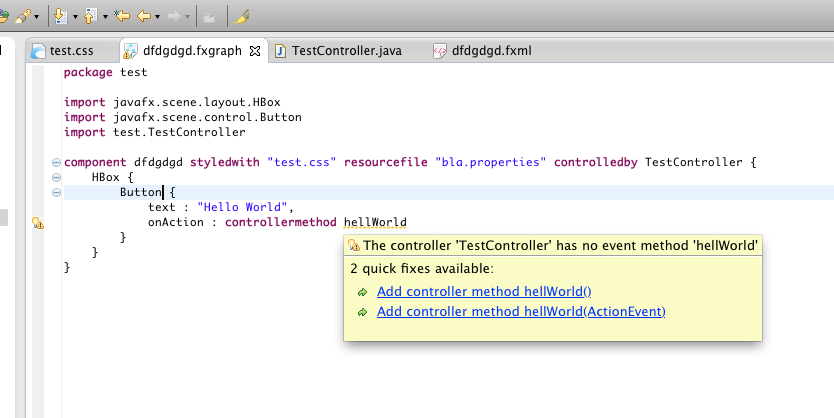Open the Next Annotation dropdown arrow
834x418 pixels.
(76, 17)
